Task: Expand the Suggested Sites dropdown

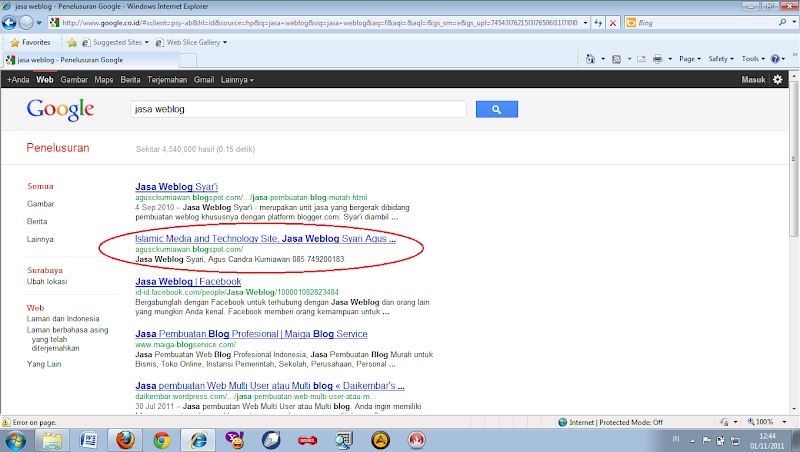Action: (x=147, y=42)
